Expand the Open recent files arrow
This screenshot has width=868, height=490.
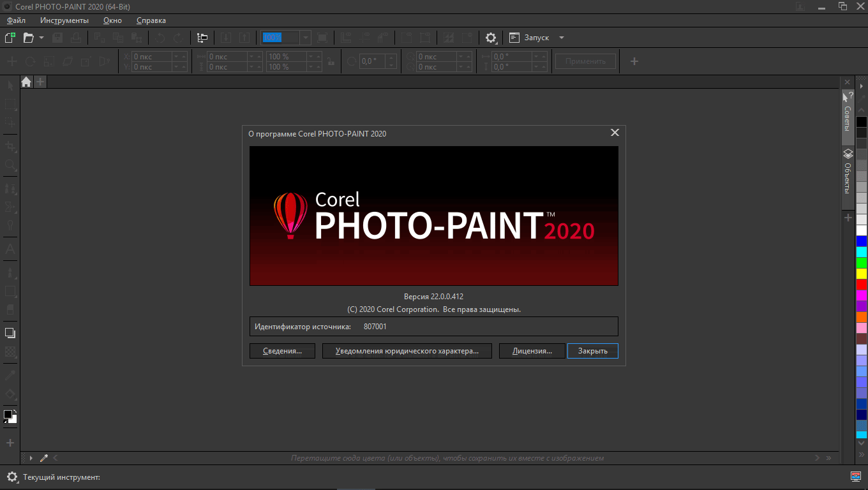pos(41,38)
